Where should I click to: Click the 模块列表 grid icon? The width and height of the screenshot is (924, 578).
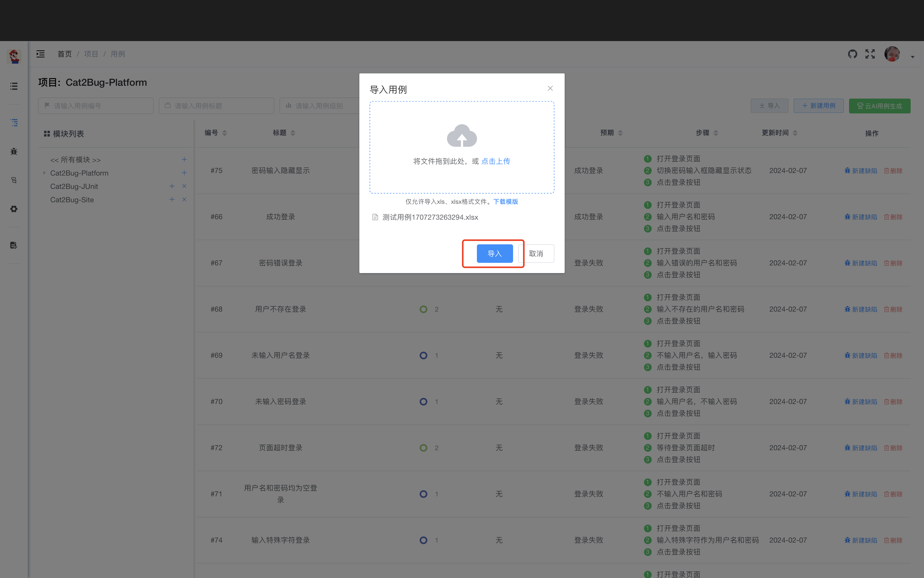tap(47, 134)
